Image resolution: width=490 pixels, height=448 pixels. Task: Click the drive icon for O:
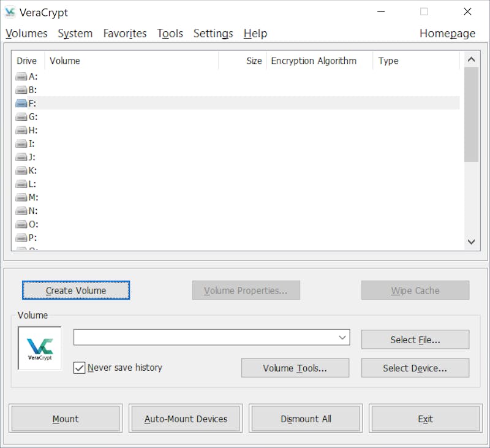[x=21, y=224]
